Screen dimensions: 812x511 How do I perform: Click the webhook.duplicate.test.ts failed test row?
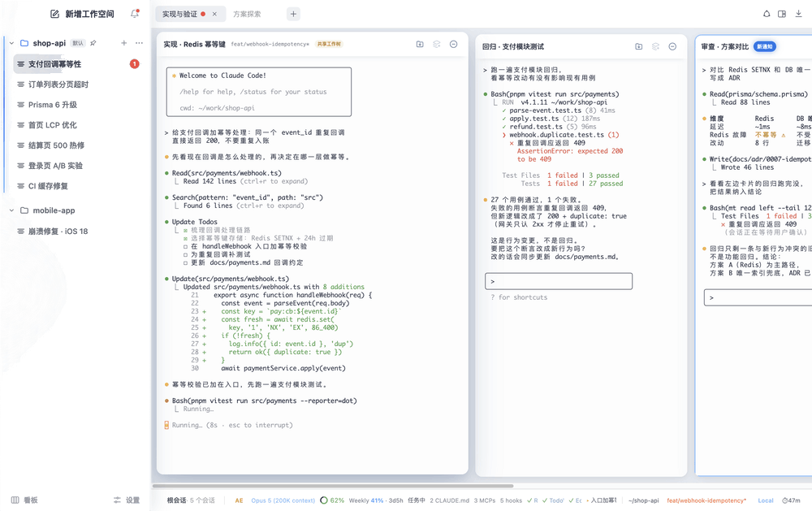[560, 135]
